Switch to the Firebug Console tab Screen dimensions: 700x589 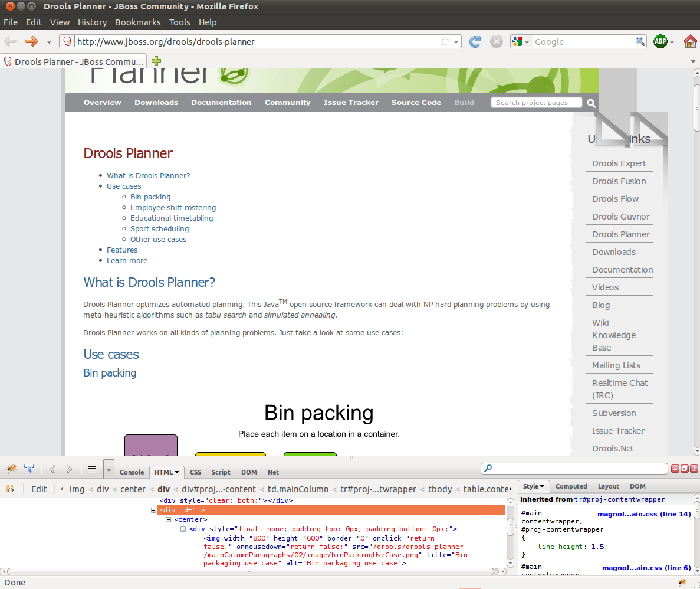[x=132, y=472]
